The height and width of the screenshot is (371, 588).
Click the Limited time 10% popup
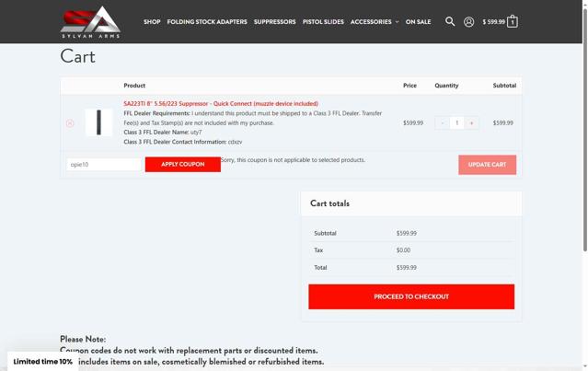pyautogui.click(x=42, y=362)
